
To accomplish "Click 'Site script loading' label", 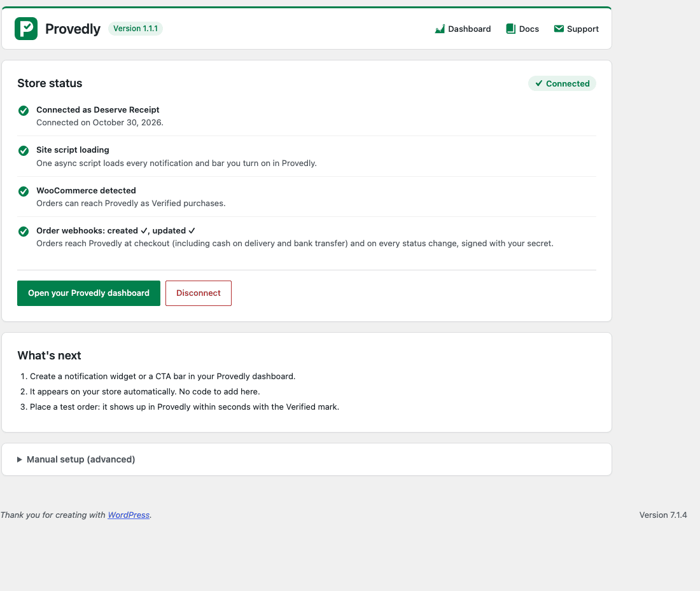I will click(73, 150).
